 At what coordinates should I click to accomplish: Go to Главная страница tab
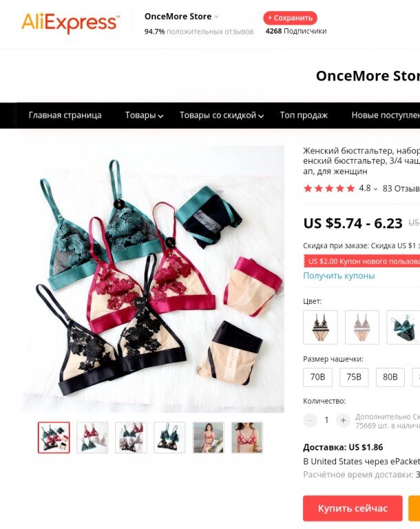[65, 116]
